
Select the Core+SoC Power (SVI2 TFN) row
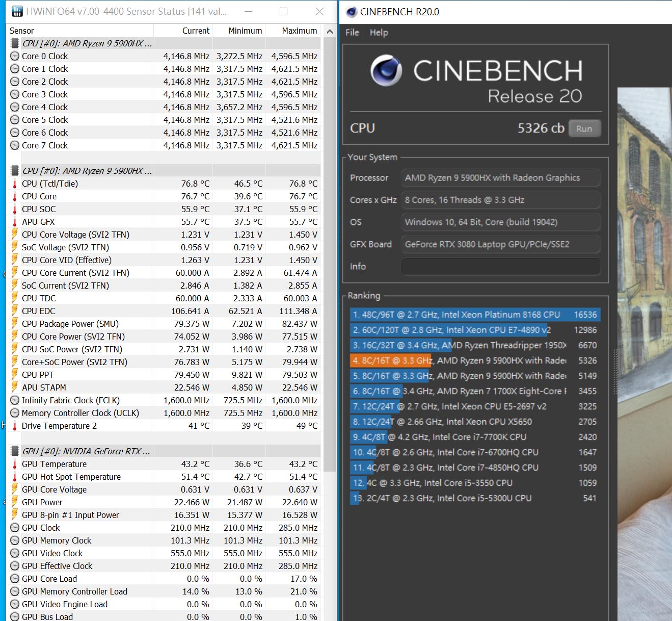tap(164, 362)
